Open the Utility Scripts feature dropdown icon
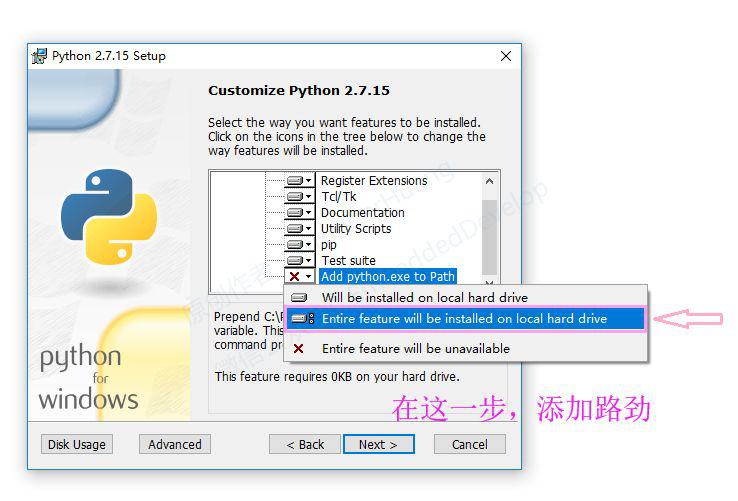This screenshot has width=738, height=501. (x=299, y=228)
